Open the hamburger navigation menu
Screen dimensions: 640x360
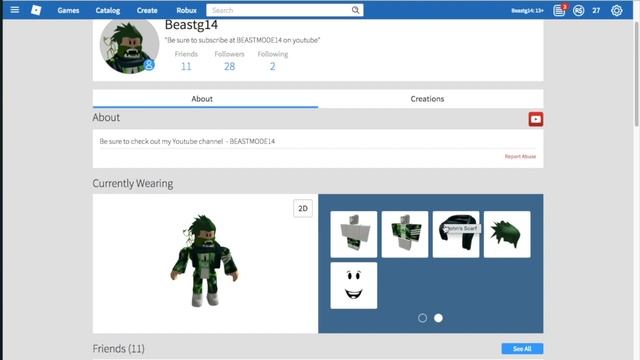click(x=15, y=10)
